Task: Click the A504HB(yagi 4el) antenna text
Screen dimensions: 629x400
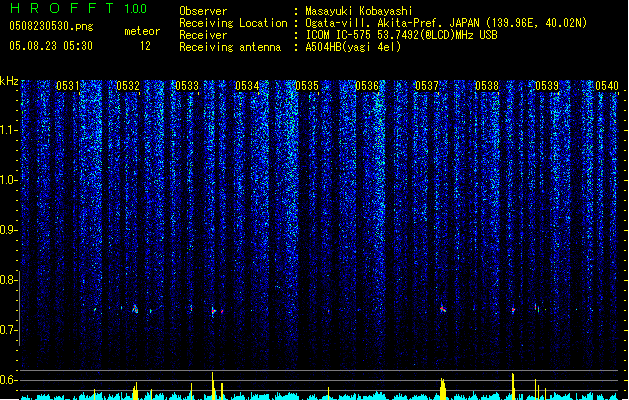Action: [x=353, y=47]
